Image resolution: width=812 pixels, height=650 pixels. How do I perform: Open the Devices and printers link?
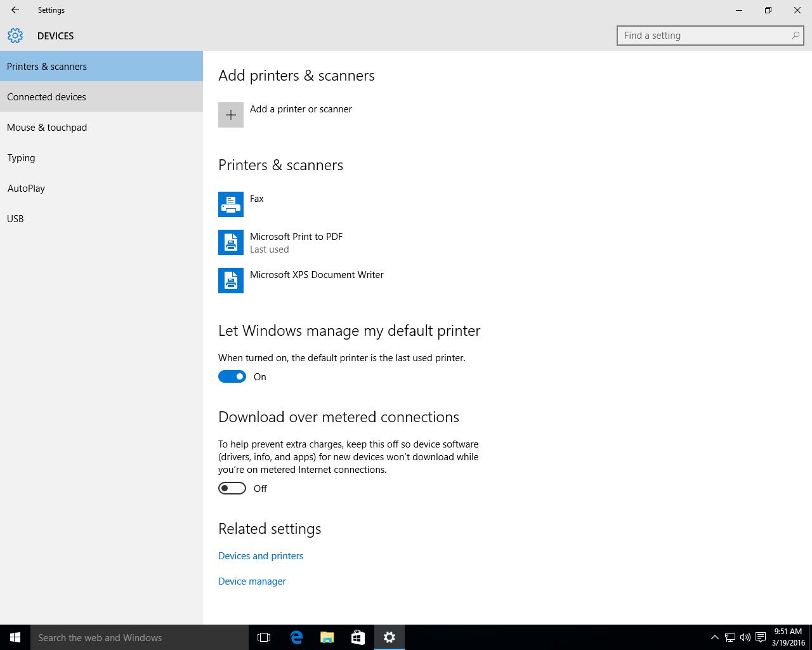click(261, 555)
